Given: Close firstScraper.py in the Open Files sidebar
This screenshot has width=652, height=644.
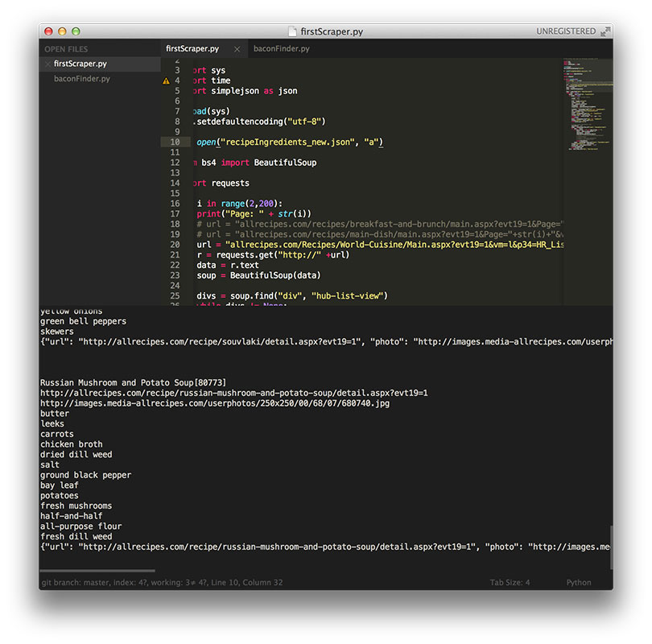Looking at the screenshot, I should [47, 64].
